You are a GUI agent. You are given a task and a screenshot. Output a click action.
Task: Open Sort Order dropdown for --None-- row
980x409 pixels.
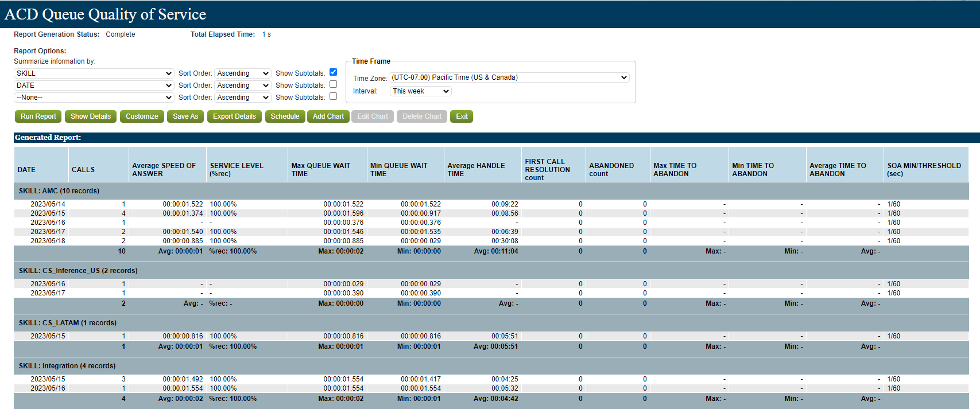point(243,98)
